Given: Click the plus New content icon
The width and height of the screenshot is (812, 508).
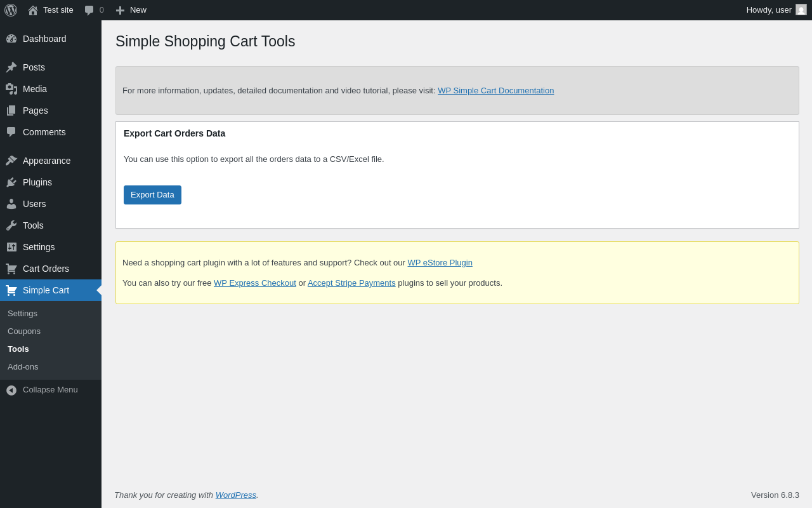Looking at the screenshot, I should [120, 10].
